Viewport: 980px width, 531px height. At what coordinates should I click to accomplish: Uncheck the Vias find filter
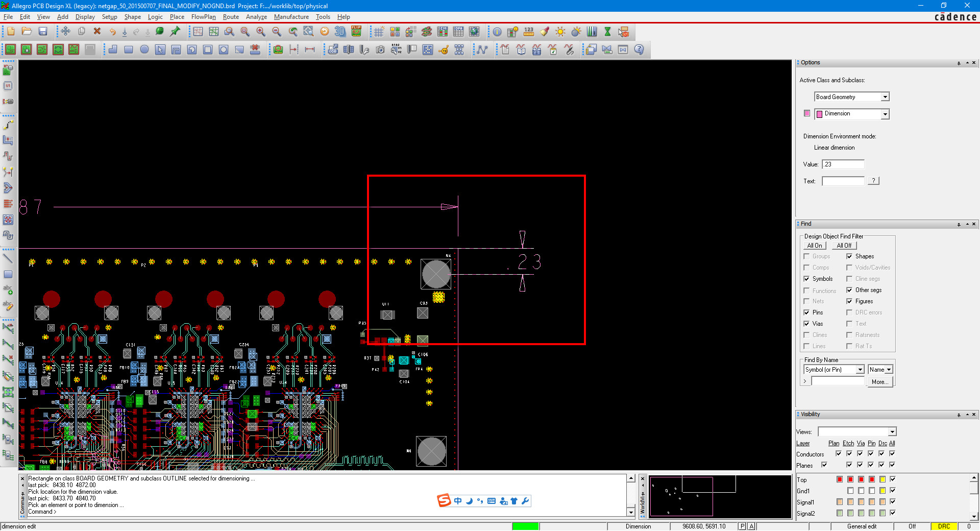tap(806, 324)
